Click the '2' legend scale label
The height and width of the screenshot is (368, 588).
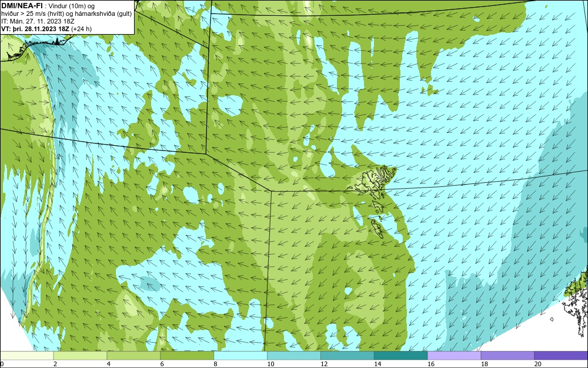click(55, 364)
